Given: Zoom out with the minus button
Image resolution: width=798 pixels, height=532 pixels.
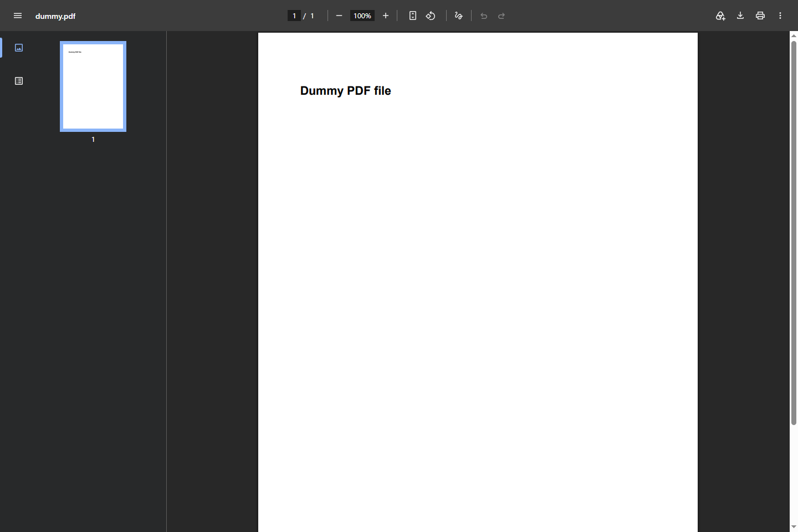Looking at the screenshot, I should [339, 16].
